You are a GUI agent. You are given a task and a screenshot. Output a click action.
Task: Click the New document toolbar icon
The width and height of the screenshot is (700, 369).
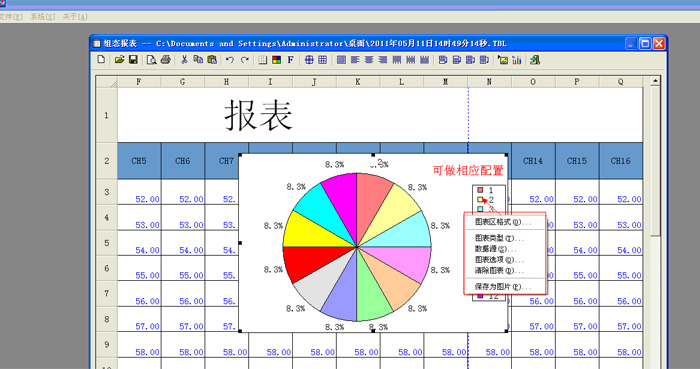[x=101, y=59]
